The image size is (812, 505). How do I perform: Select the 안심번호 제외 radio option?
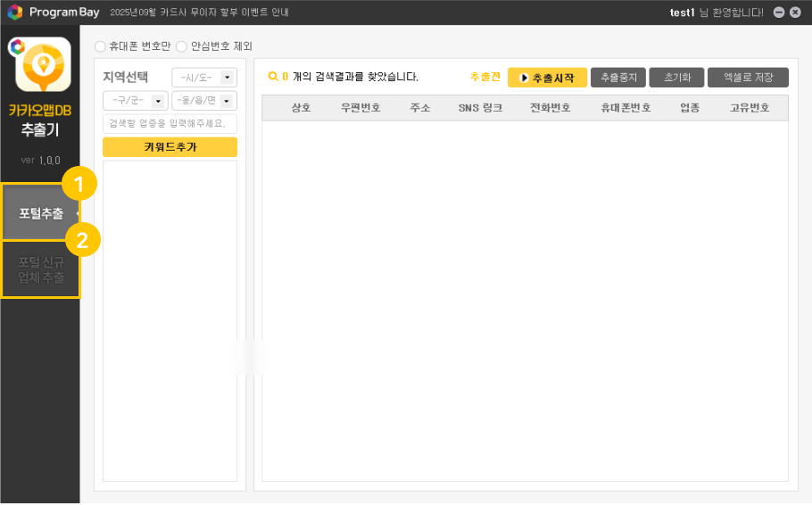tap(182, 46)
